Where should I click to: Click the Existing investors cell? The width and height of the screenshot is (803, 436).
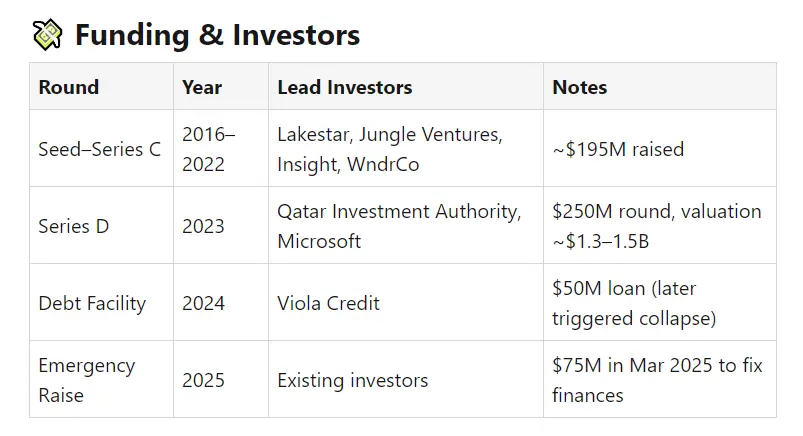pos(353,380)
